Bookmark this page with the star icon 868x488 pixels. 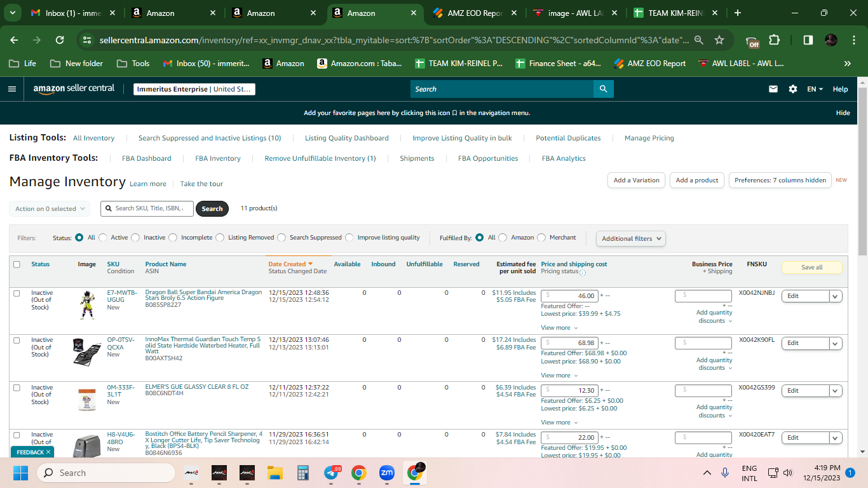(719, 40)
